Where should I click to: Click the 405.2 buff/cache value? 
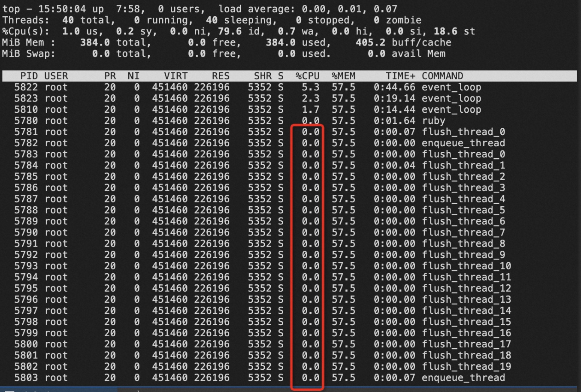(x=403, y=42)
